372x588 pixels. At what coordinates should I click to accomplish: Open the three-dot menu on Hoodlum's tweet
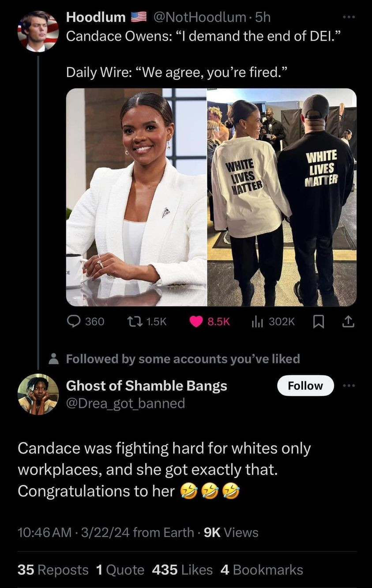[349, 17]
